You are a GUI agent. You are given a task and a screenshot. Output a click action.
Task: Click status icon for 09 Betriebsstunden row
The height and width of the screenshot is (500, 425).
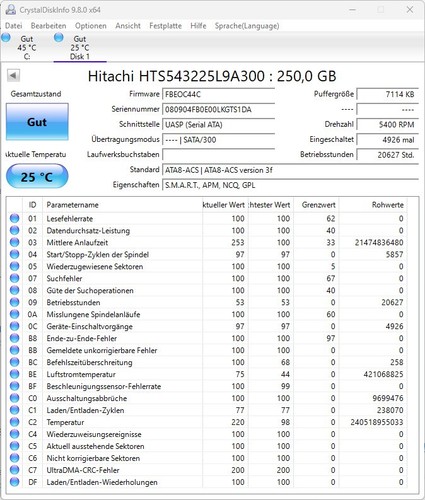pos(14,302)
